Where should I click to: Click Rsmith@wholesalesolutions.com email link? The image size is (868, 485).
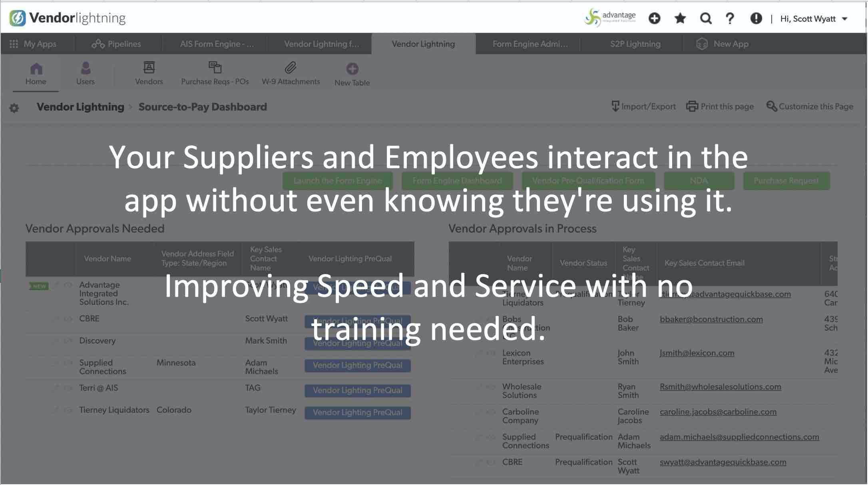(x=721, y=387)
